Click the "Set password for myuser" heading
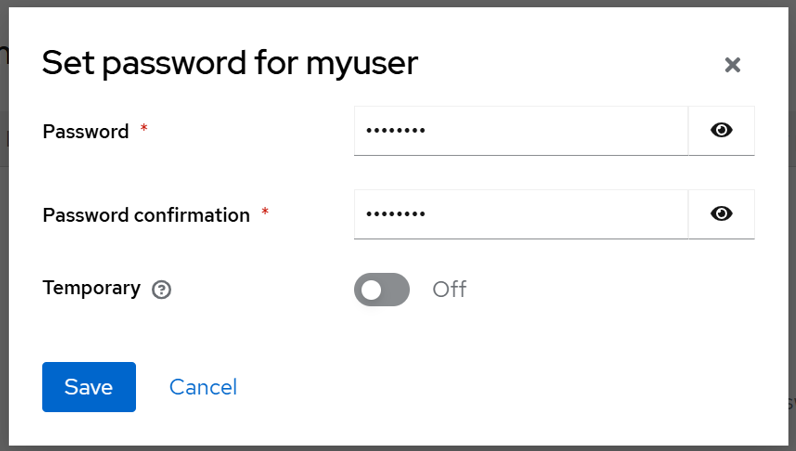This screenshot has width=796, height=451. click(230, 63)
